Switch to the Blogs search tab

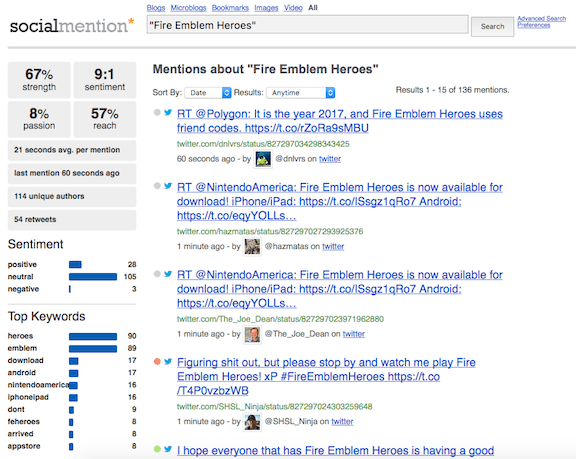tap(156, 8)
